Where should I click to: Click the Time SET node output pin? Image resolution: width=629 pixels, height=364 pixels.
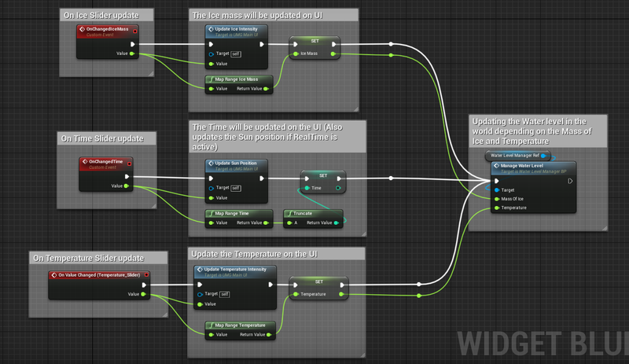[338, 189]
